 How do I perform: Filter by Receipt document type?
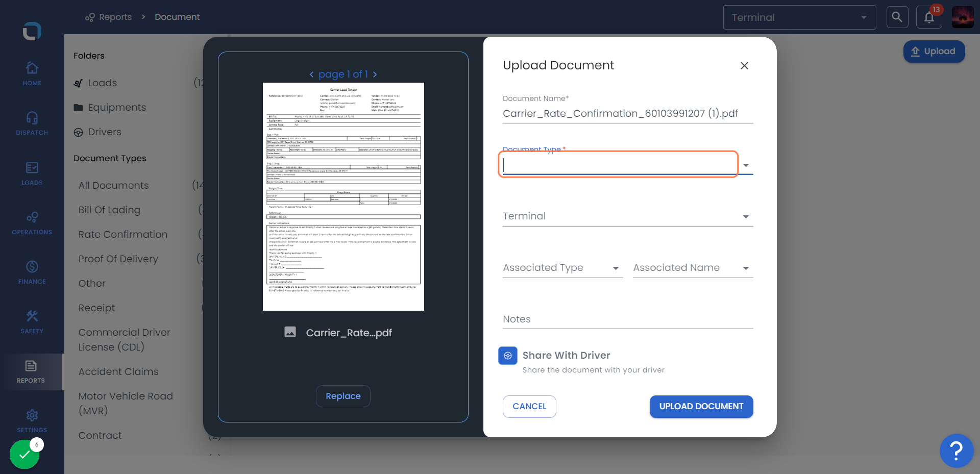pyautogui.click(x=97, y=308)
